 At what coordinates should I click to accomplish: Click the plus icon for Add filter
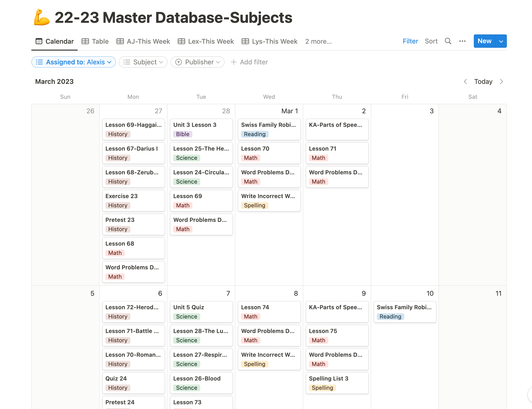point(233,62)
